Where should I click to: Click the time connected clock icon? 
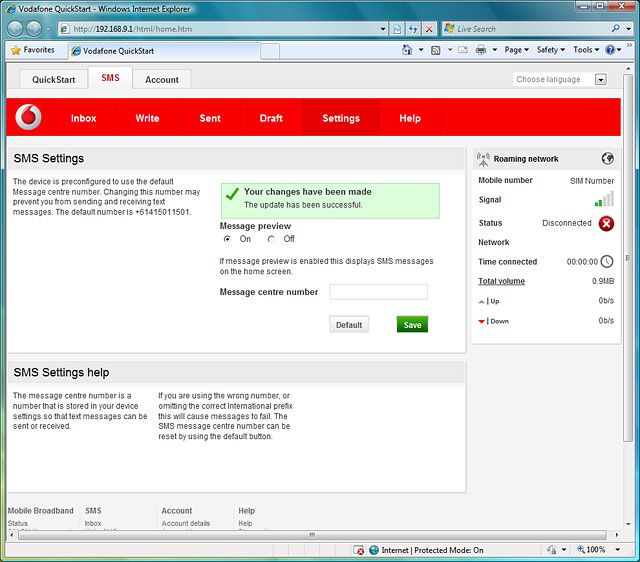coord(606,262)
